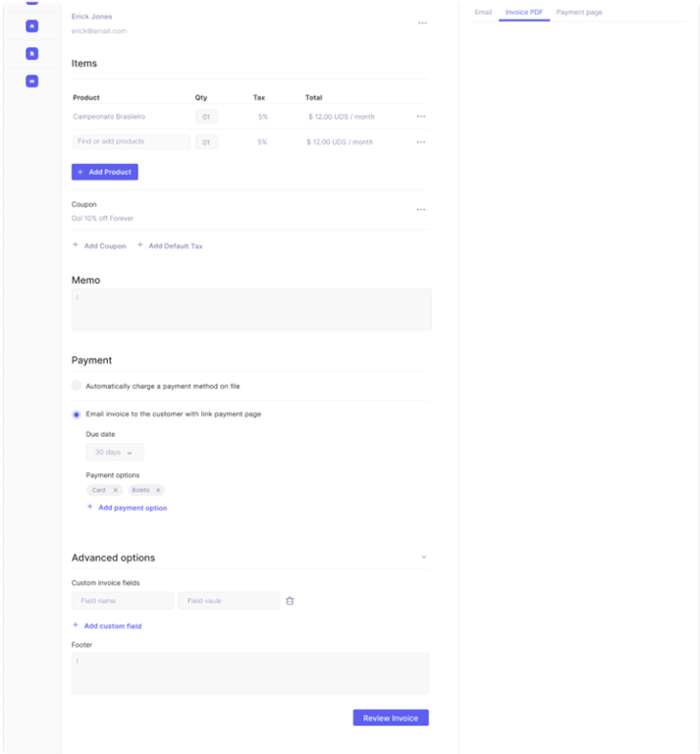700x754 pixels.
Task: Remove the Boleto payment option chip
Action: click(158, 490)
